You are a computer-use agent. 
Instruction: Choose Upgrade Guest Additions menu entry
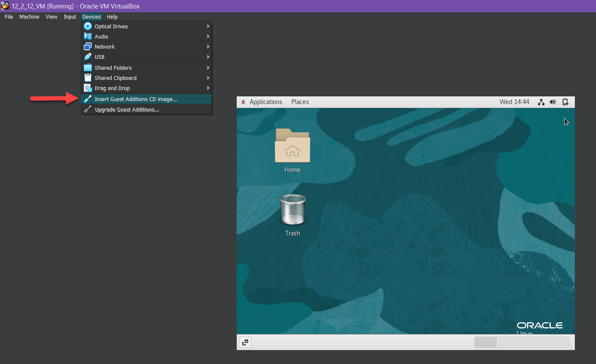(x=127, y=109)
